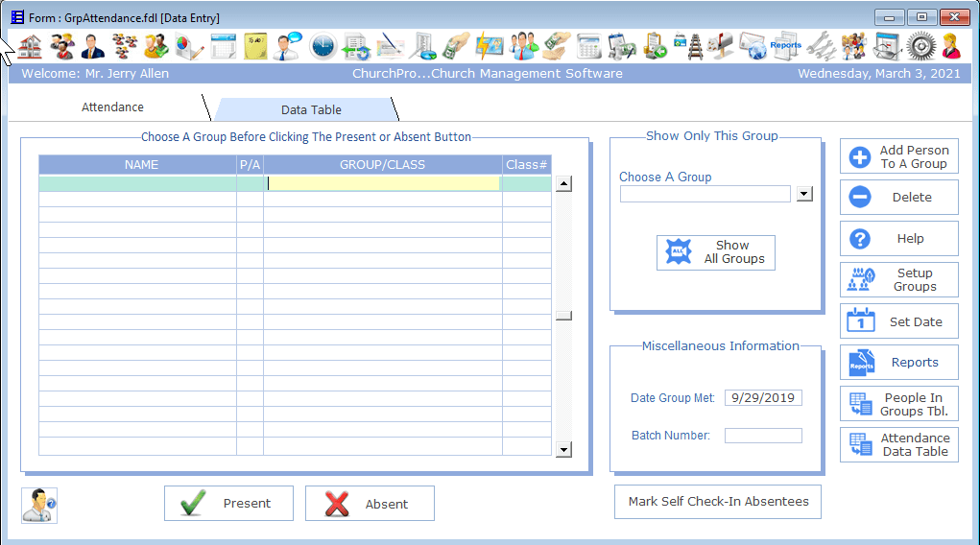Viewport: 980px width, 545px height.
Task: Click the P/A column header
Action: point(250,165)
